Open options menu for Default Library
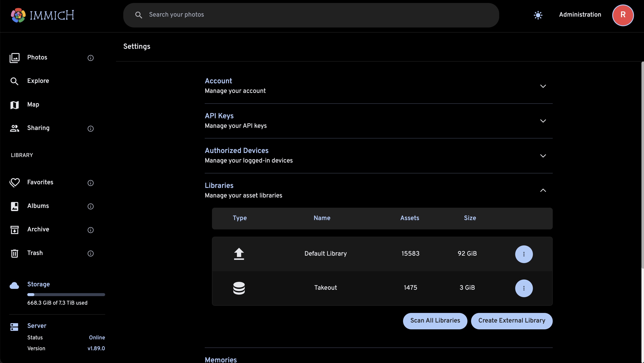Viewport: 644px width, 363px height. (524, 254)
